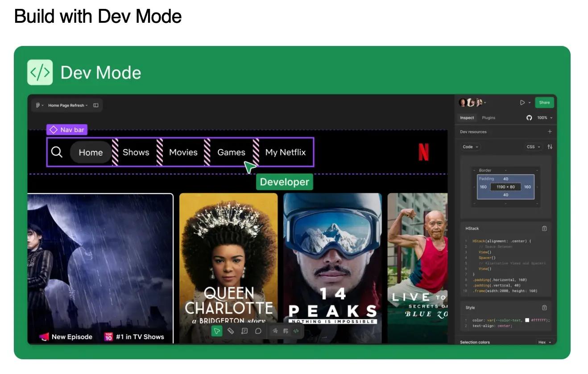Switch to the Plugins tab
Screen dimensions: 588x374
pyautogui.click(x=489, y=118)
